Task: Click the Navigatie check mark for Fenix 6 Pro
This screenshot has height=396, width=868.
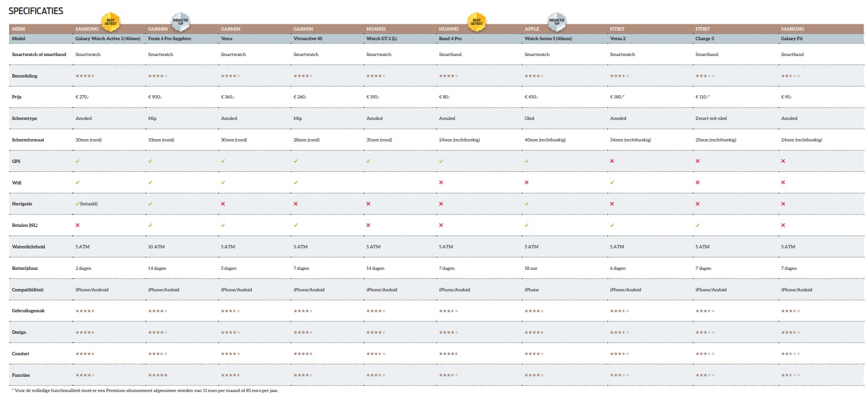Action: [x=151, y=204]
